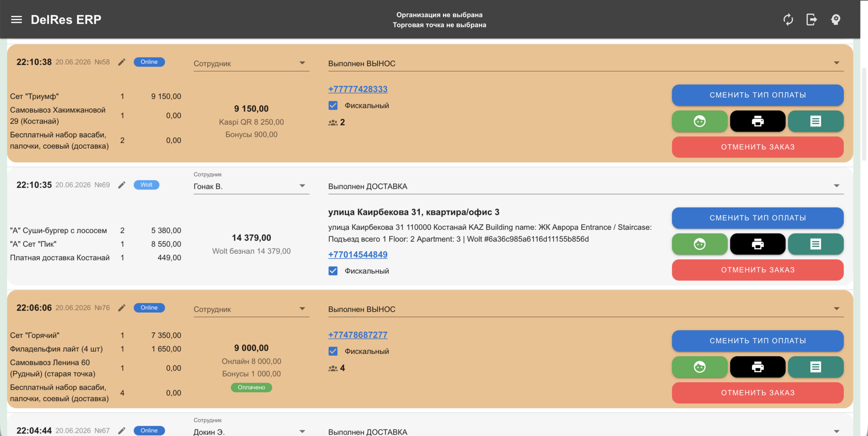Click guests icon showing 4 in order №76
The width and height of the screenshot is (868, 436).
[x=333, y=368]
